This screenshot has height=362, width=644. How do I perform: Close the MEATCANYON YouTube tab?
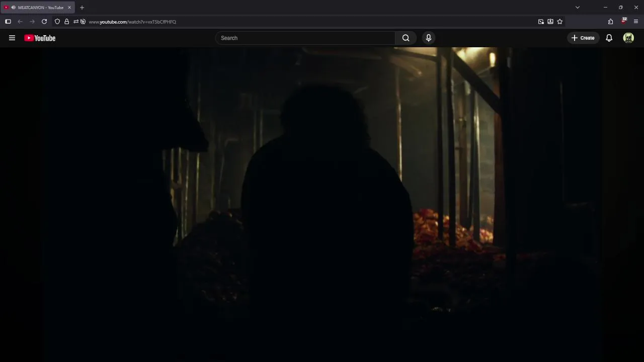[69, 8]
